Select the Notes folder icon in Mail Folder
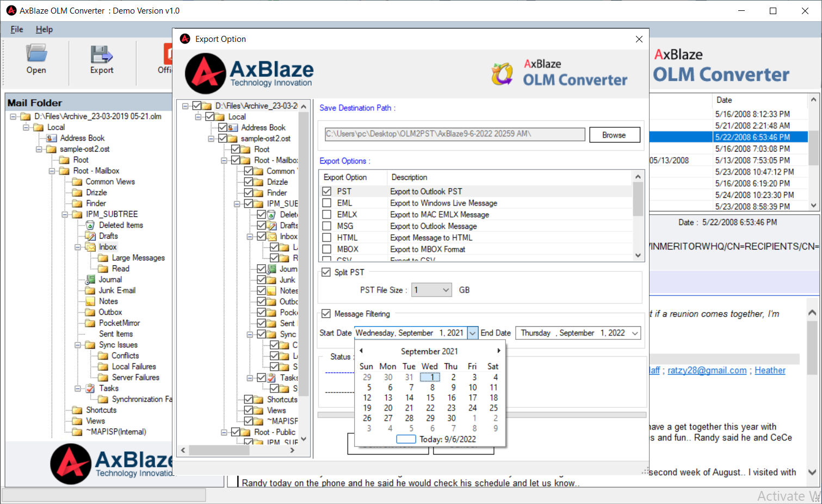 click(x=90, y=301)
